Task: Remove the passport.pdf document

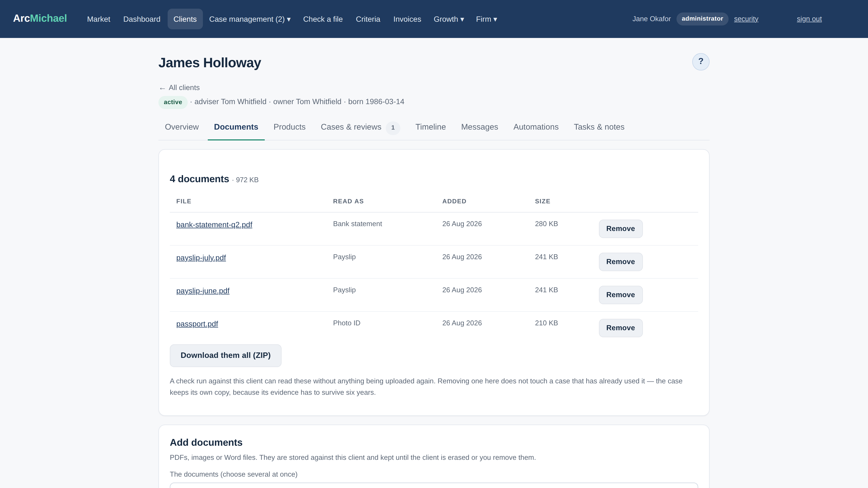Action: point(620,328)
